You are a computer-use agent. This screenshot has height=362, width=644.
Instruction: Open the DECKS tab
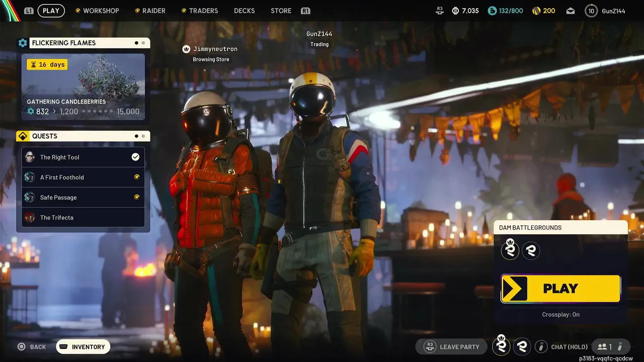245,11
